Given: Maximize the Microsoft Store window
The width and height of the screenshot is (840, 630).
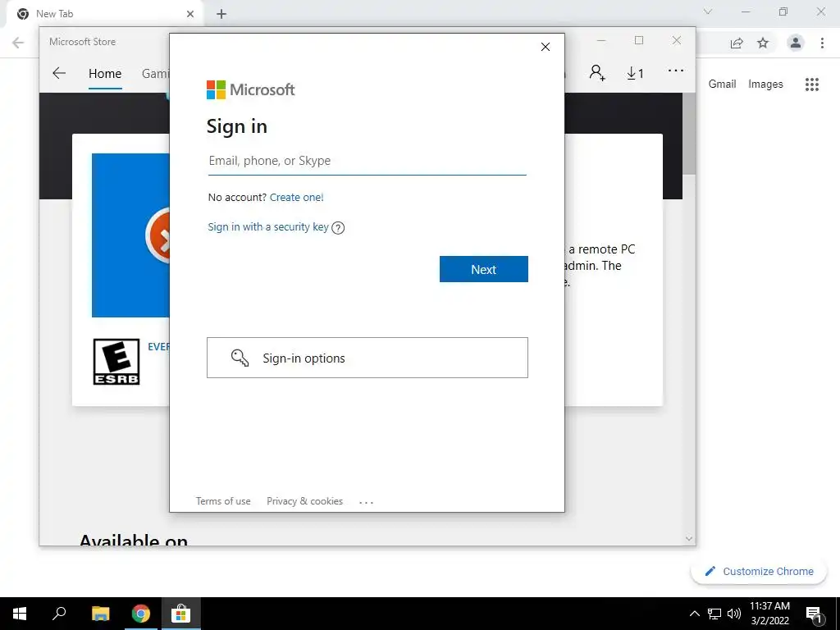Looking at the screenshot, I should [638, 41].
